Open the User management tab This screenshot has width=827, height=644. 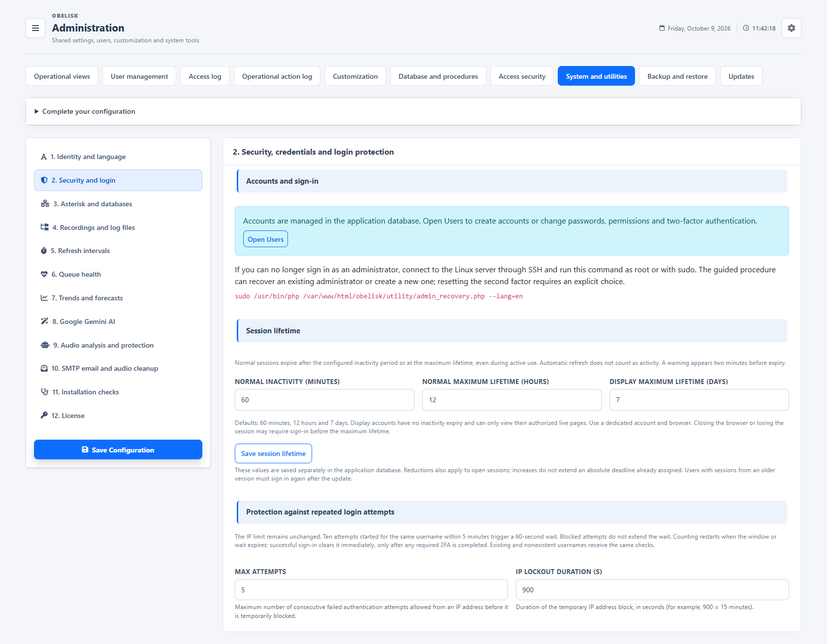click(x=139, y=76)
